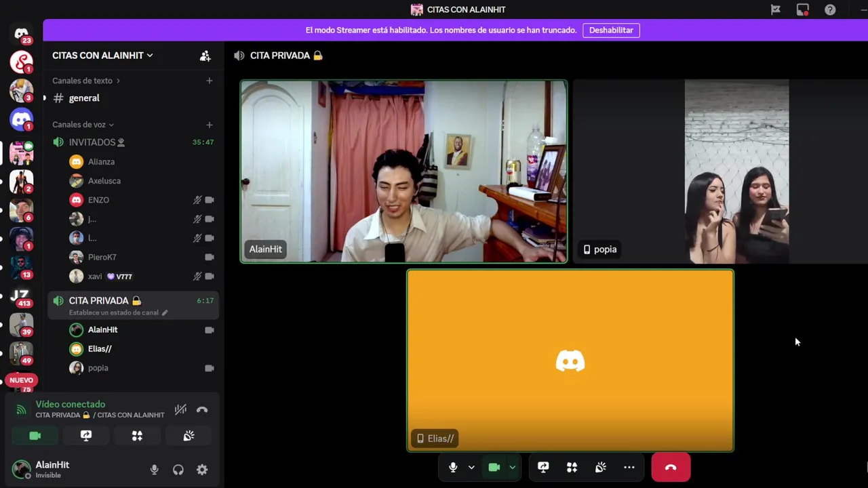Add a text channel with the plus icon
868x488 pixels.
pos(209,81)
